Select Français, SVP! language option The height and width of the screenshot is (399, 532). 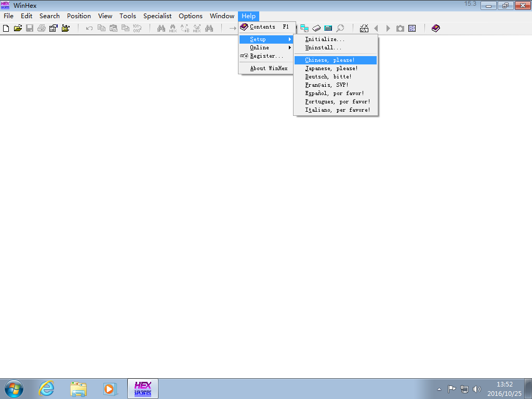point(336,85)
